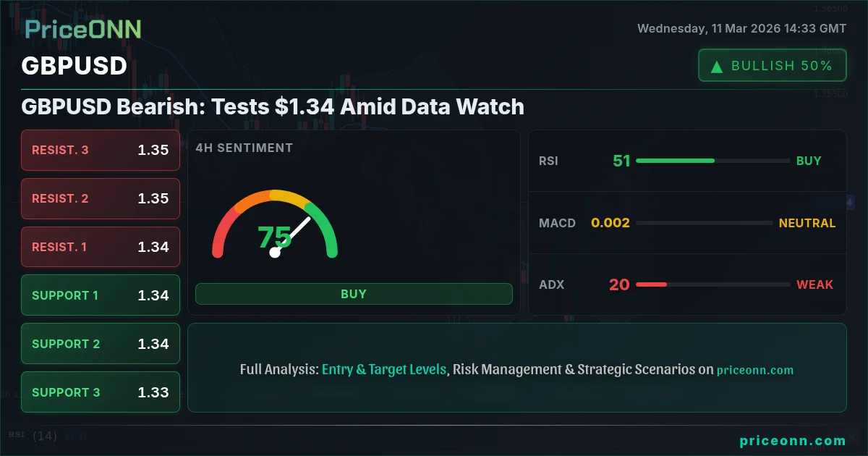Click the green BUY sentiment button
The height and width of the screenshot is (456, 868).
click(354, 294)
